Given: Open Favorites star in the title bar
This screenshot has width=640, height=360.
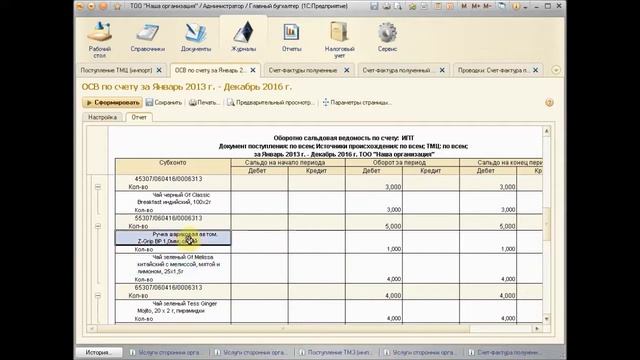Looking at the screenshot, I should coord(118,6).
